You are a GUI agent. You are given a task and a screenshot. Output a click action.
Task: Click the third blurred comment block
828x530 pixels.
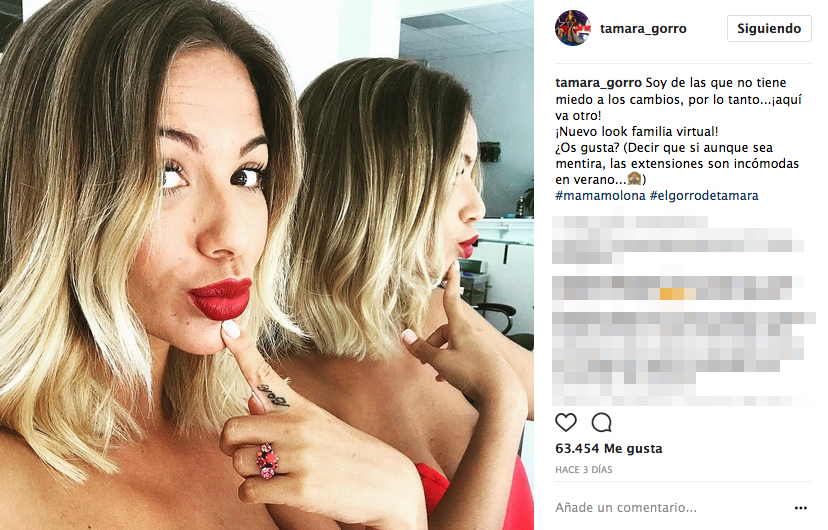(x=684, y=359)
